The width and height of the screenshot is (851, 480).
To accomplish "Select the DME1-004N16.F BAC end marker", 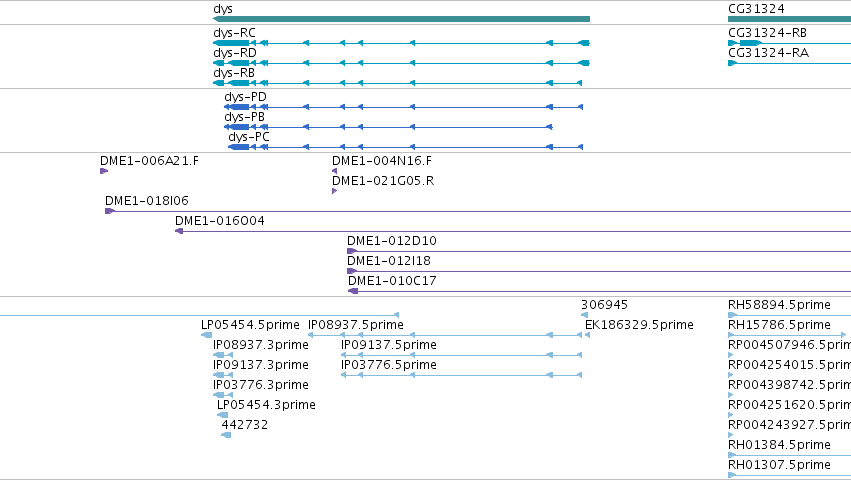I will click(x=334, y=171).
